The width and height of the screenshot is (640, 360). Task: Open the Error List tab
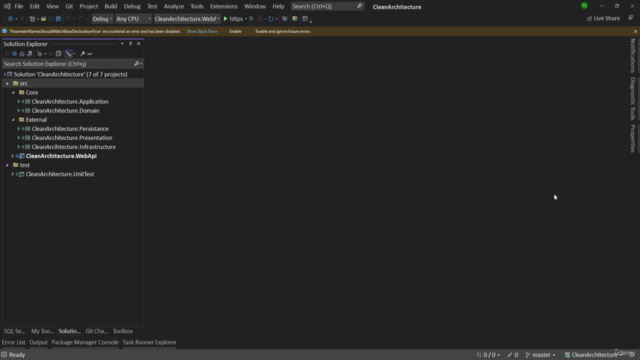point(13,342)
